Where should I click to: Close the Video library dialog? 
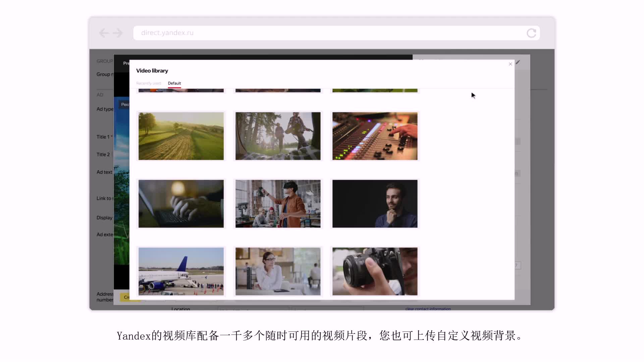tap(511, 64)
